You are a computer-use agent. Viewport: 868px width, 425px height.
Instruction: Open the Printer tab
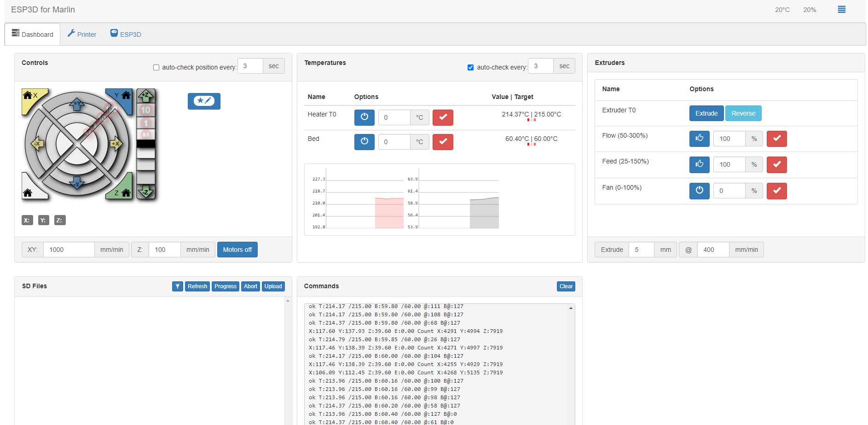click(82, 34)
